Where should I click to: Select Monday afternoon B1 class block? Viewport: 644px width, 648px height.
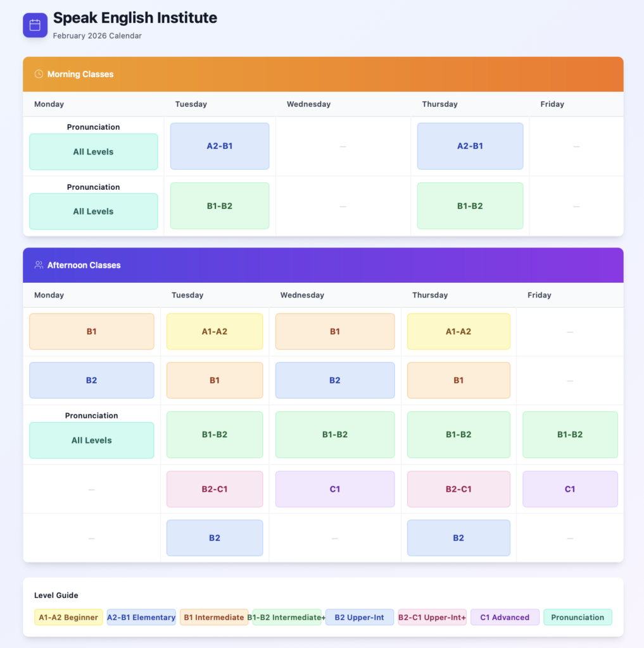tap(92, 332)
